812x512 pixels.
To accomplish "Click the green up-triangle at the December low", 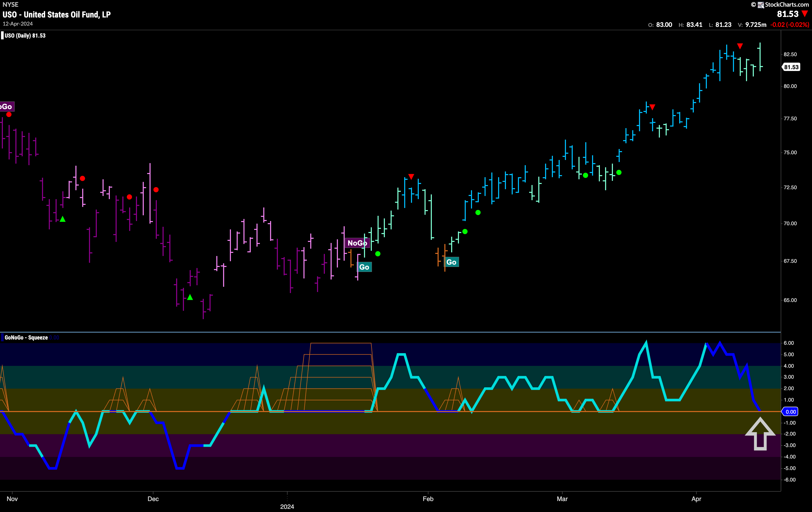I will point(190,297).
